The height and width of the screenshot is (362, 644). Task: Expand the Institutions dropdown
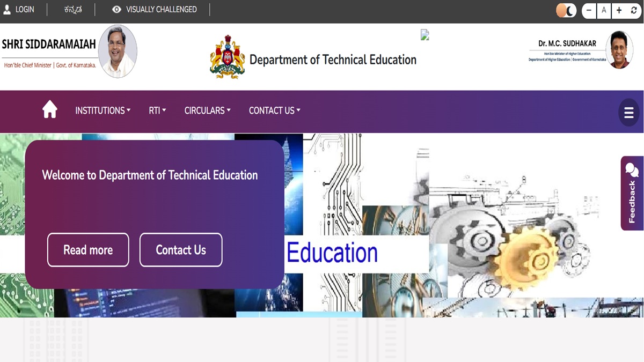tap(103, 110)
